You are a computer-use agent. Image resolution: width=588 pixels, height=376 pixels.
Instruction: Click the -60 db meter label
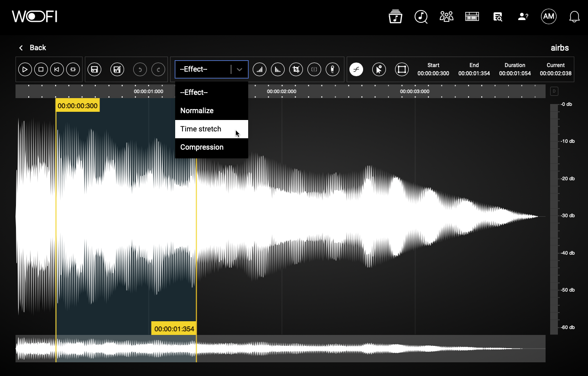pos(568,327)
